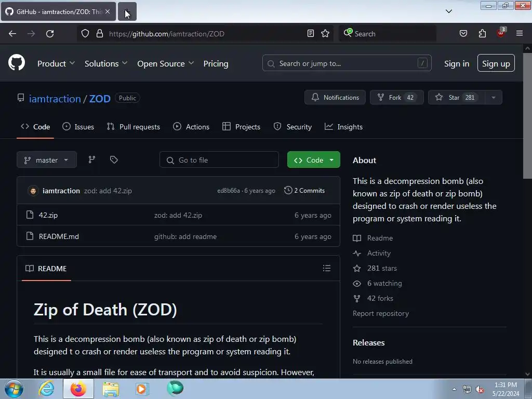Open the README.md file

click(x=59, y=236)
